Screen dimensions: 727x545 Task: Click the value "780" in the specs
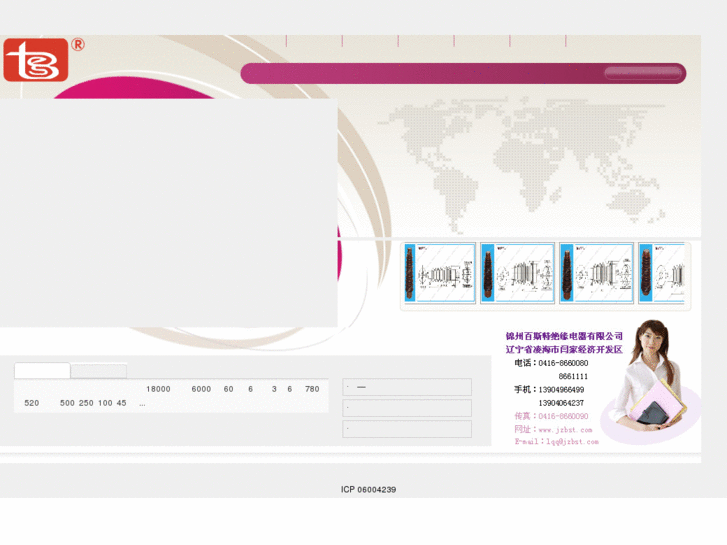(312, 389)
